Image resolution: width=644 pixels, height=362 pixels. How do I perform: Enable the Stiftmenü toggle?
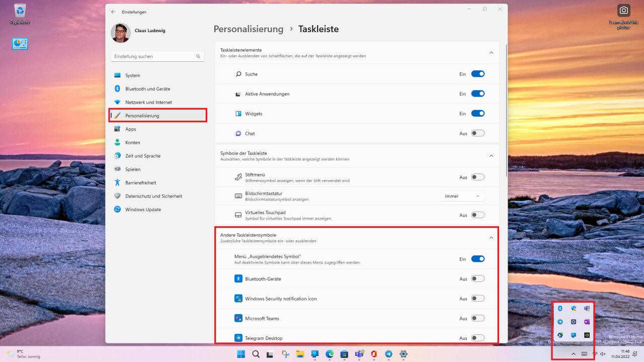pyautogui.click(x=477, y=177)
